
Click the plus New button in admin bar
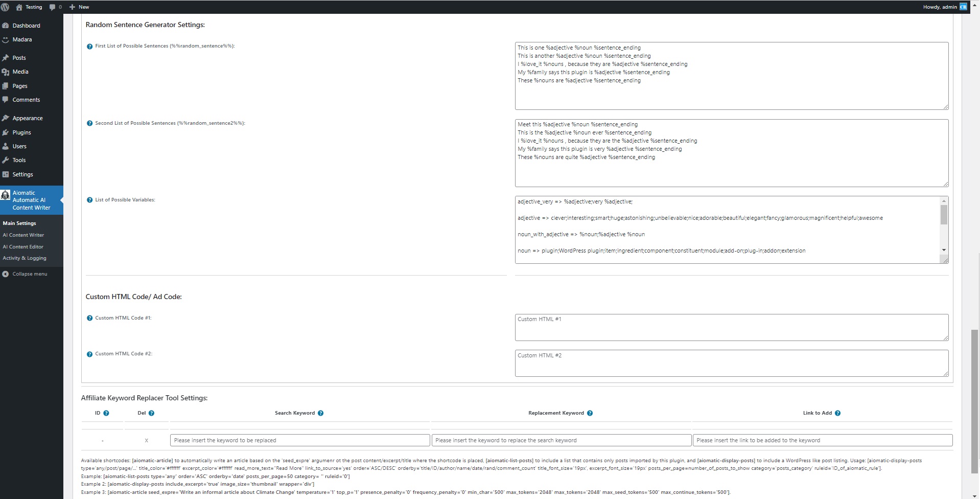tap(79, 7)
